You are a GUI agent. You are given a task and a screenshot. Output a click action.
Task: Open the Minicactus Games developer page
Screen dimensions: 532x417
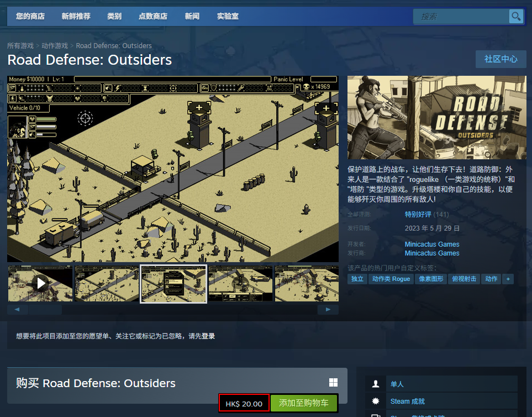click(430, 244)
